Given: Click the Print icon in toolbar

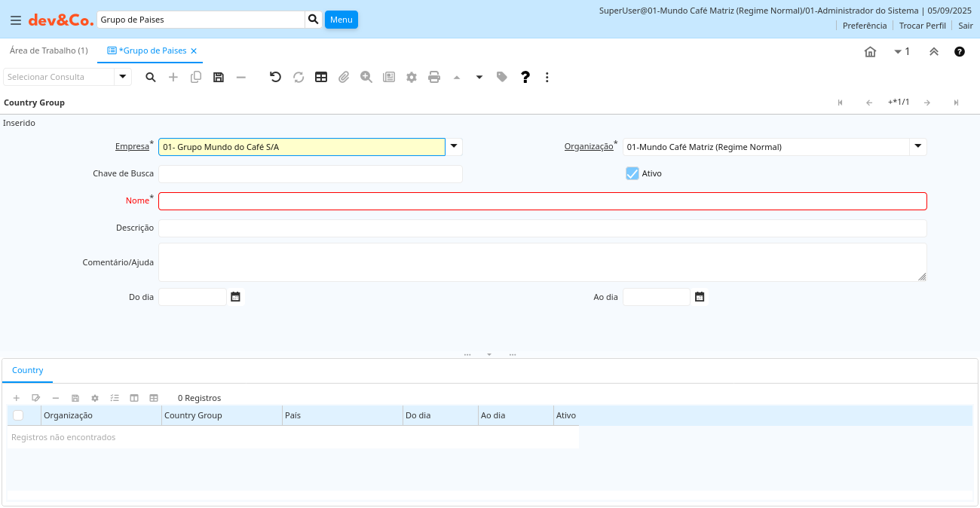Looking at the screenshot, I should 434,77.
